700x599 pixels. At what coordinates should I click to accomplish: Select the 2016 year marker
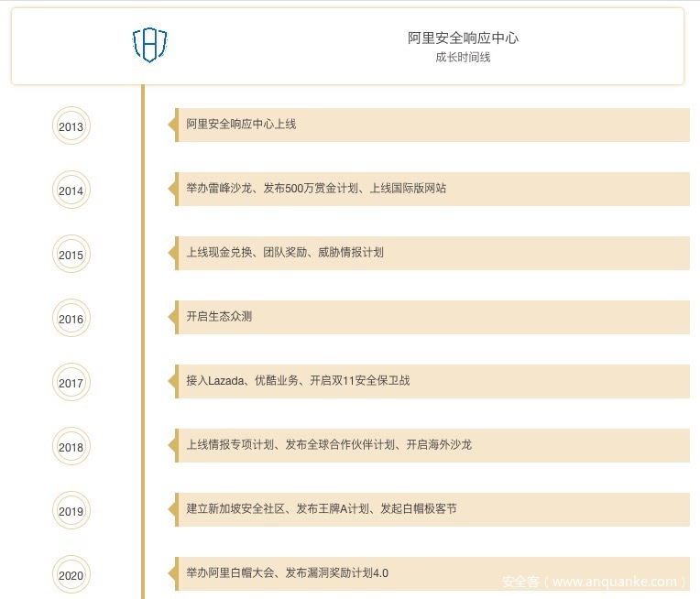coord(71,318)
